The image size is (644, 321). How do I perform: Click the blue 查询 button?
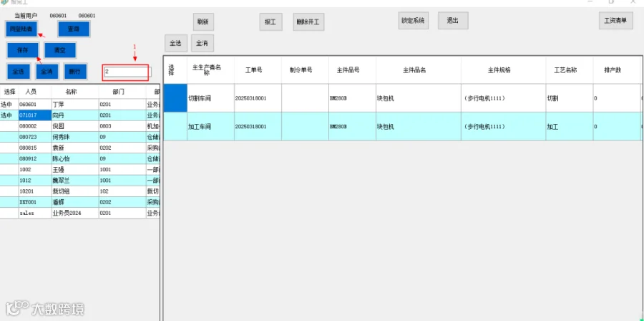click(x=74, y=29)
